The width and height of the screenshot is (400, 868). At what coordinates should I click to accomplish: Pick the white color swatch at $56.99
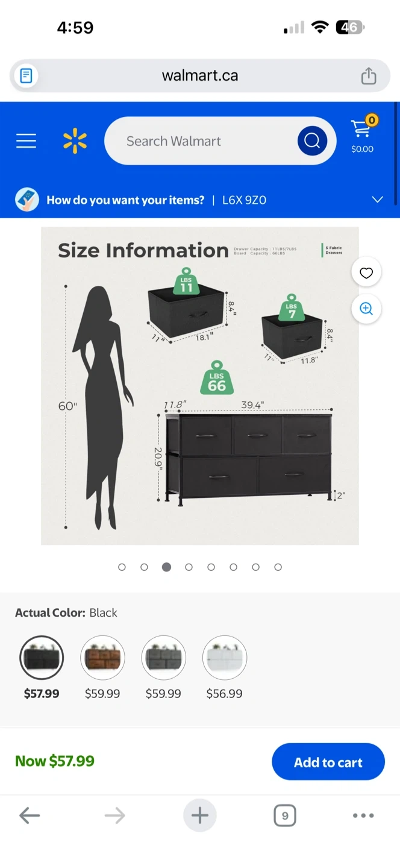pos(224,658)
